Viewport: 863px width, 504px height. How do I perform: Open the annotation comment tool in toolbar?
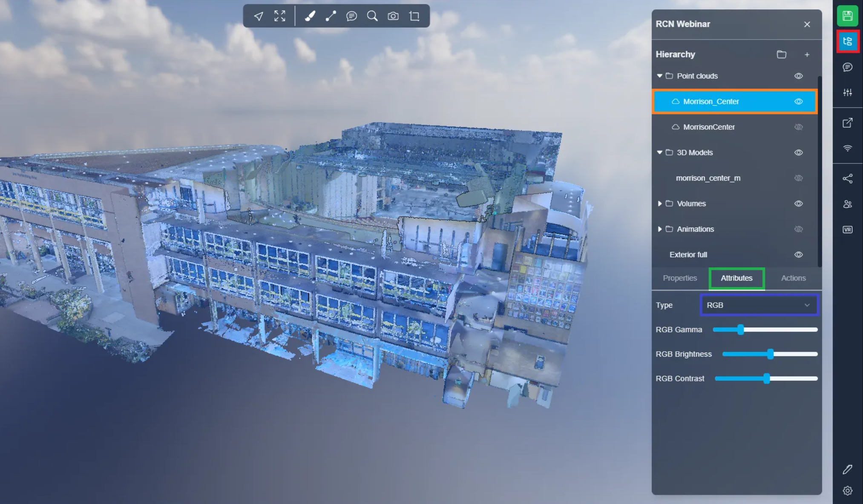click(351, 16)
